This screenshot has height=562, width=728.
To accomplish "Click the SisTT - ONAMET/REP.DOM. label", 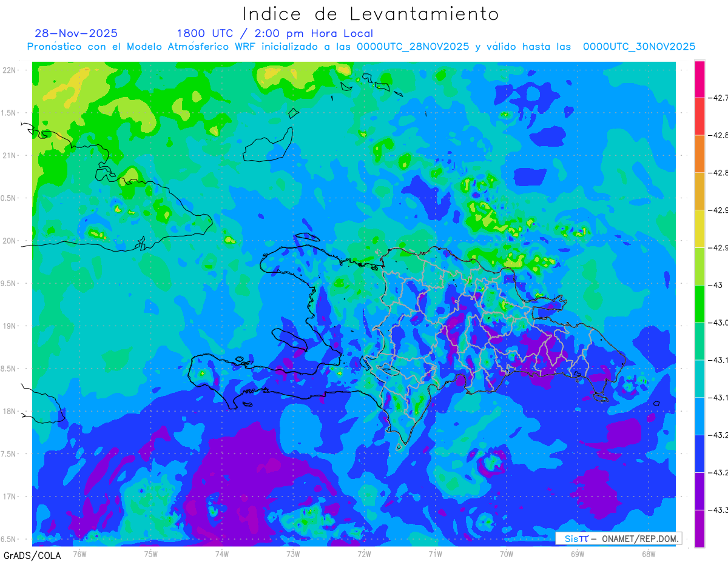I will pyautogui.click(x=619, y=538).
